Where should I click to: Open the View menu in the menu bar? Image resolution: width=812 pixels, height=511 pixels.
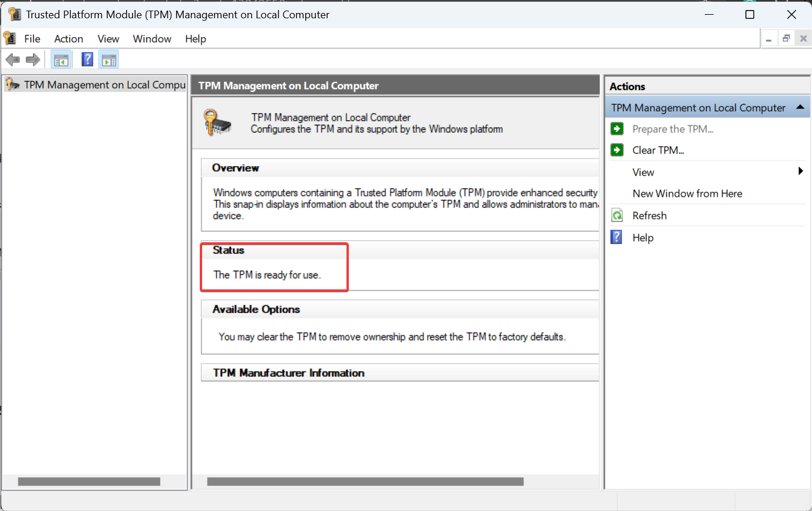(108, 39)
